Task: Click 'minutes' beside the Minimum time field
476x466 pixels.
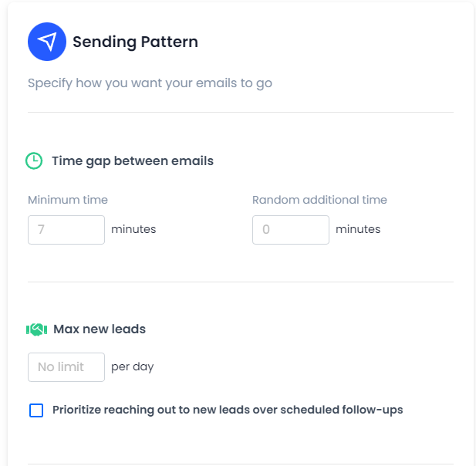Action: click(133, 229)
